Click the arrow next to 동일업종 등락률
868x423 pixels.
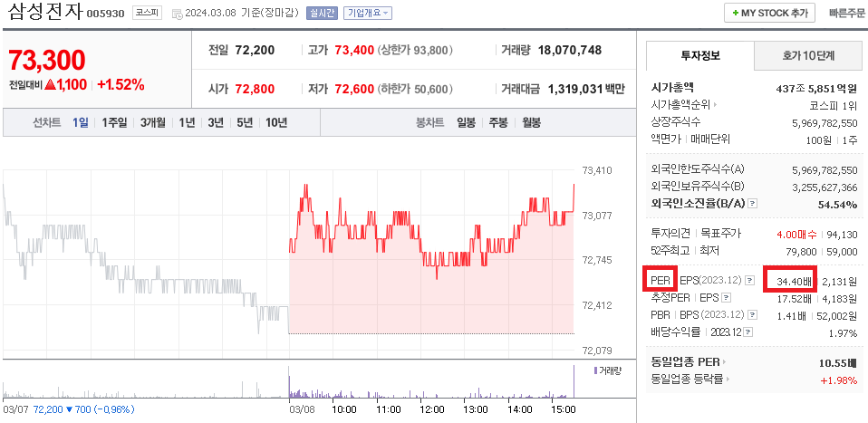click(x=728, y=380)
